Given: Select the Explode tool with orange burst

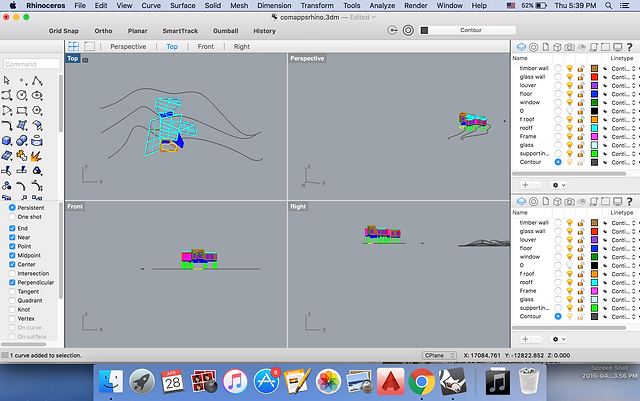Looking at the screenshot, I should coord(36,156).
